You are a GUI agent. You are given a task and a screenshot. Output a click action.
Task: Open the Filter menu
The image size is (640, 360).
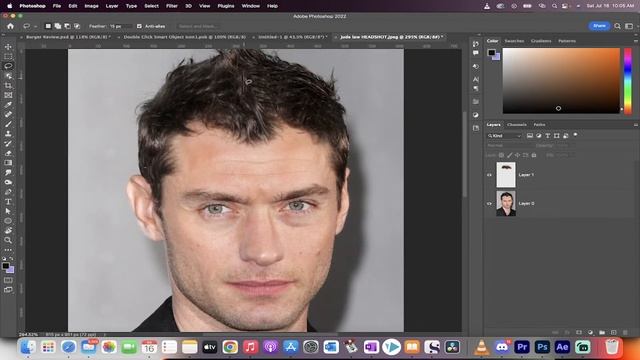point(172,6)
